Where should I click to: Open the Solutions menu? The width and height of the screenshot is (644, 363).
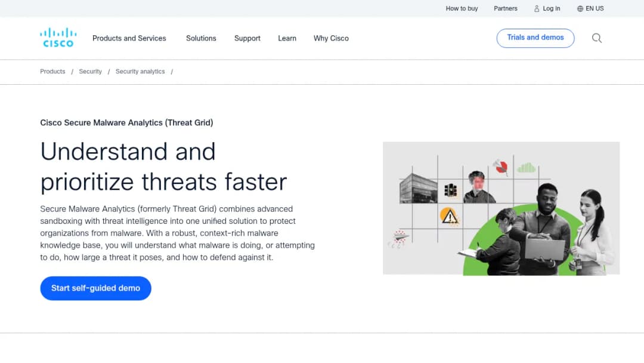pyautogui.click(x=201, y=38)
